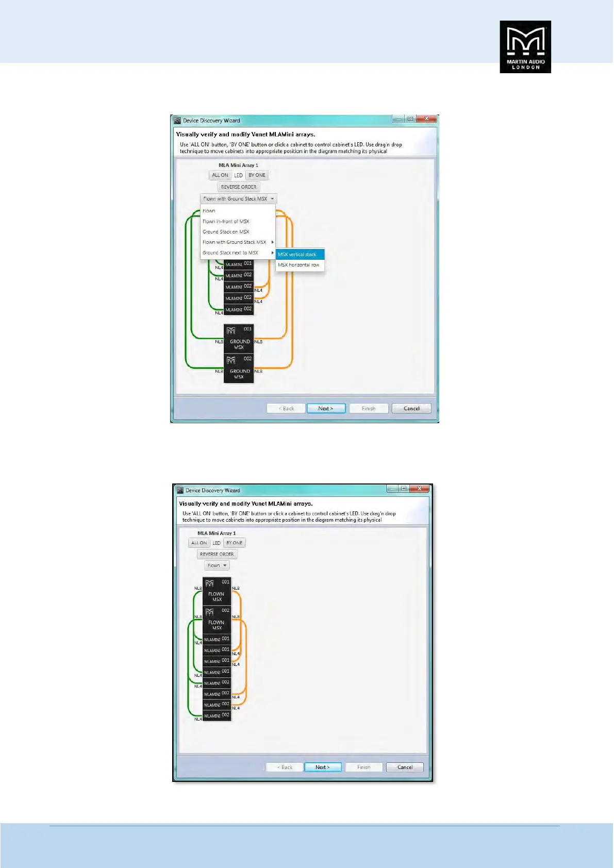Screen dimensions: 614x868
Task: Click the upper wizard's 'Visually verify and modify' heading
Action: coord(246,135)
